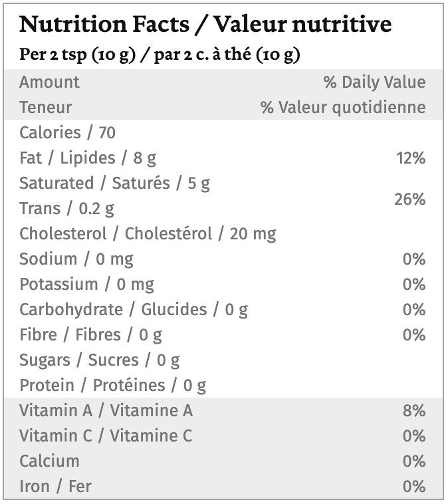Viewport: 448px width, 504px height.
Task: Click the 'Trans / 0.2 g' line
Action: [x=66, y=208]
